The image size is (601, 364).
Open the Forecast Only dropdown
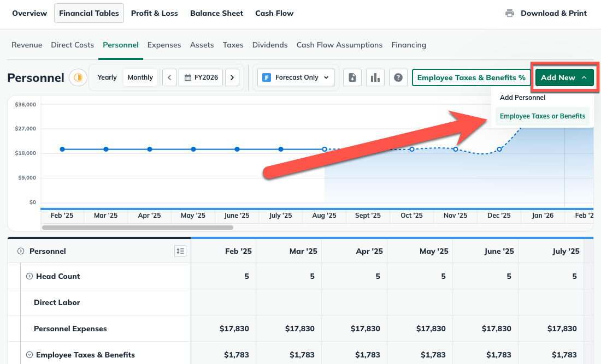pos(296,77)
